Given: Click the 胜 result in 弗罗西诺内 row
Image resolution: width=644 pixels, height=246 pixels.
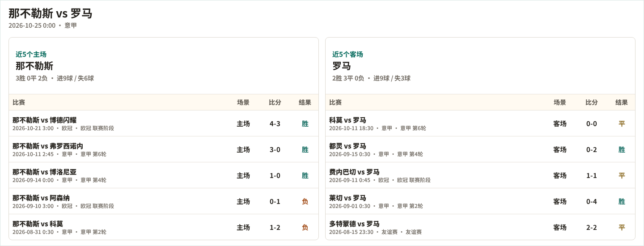Looking at the screenshot, I should tap(305, 150).
